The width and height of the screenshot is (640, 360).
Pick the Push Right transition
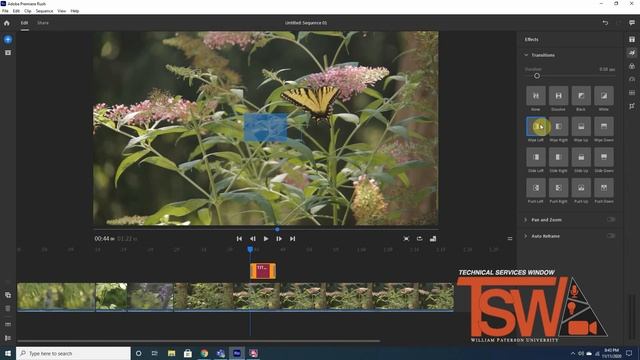pyautogui.click(x=558, y=188)
